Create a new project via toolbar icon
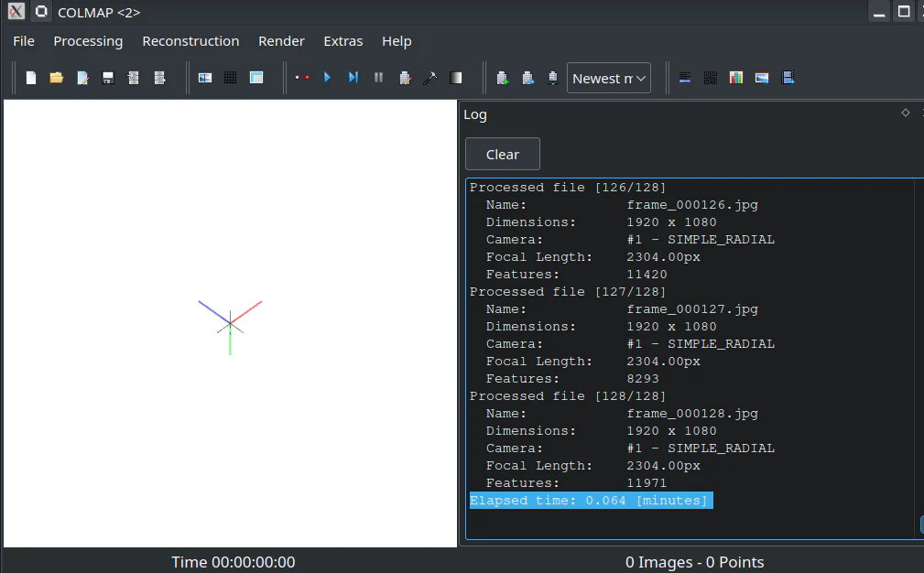The image size is (924, 573). (x=30, y=78)
